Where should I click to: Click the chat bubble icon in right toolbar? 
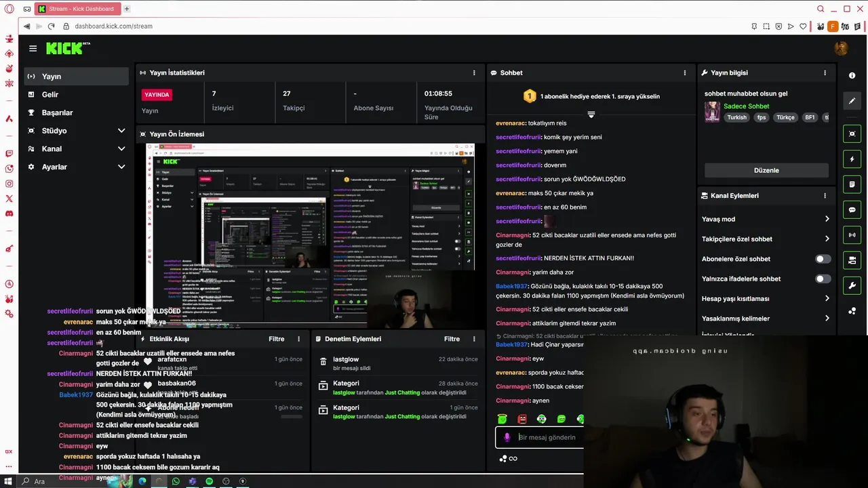[852, 210]
